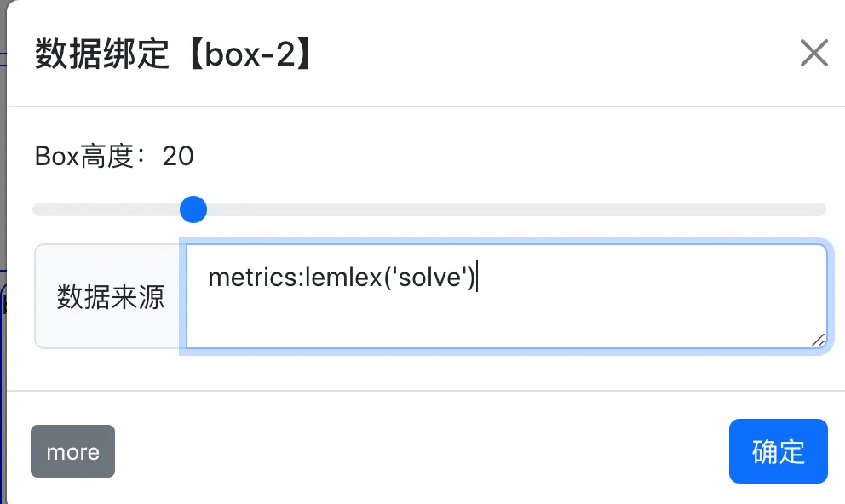Image resolution: width=845 pixels, height=504 pixels.
Task: Close the 数据绑定 dialog with X
Action: 814,53
